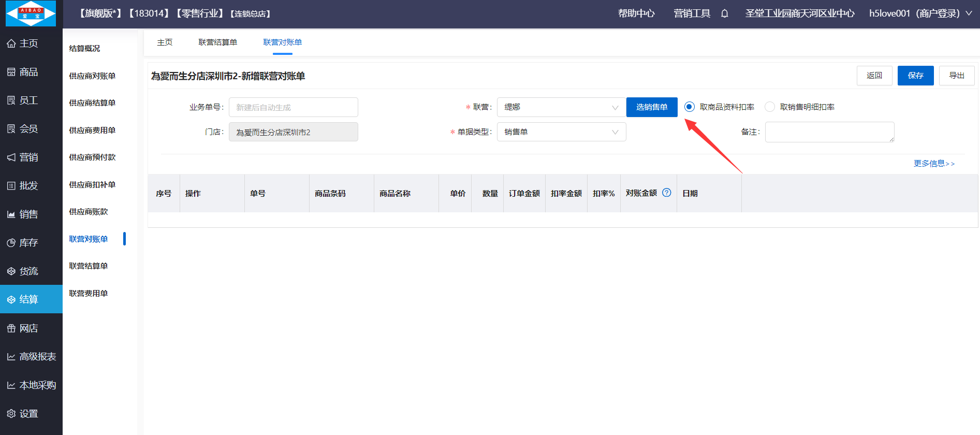The width and height of the screenshot is (980, 435).
Task: Click the blue 保存 button
Action: [x=915, y=76]
